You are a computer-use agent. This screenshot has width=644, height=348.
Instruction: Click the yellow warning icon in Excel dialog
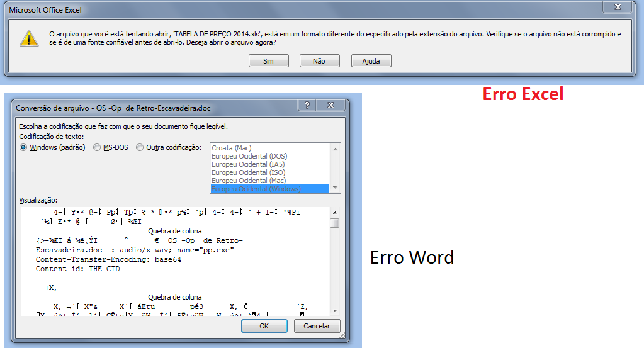coord(29,38)
